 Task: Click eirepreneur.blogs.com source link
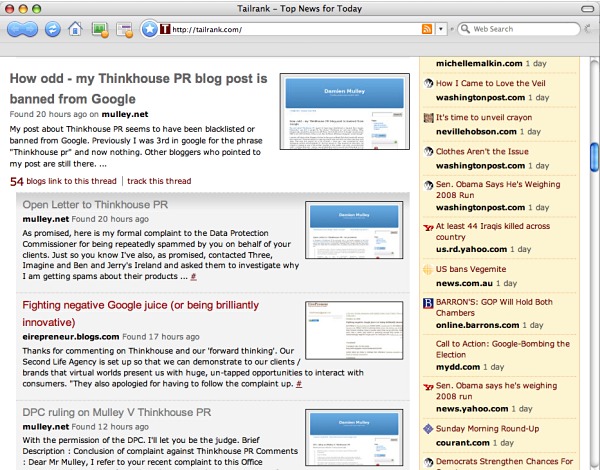click(x=71, y=337)
